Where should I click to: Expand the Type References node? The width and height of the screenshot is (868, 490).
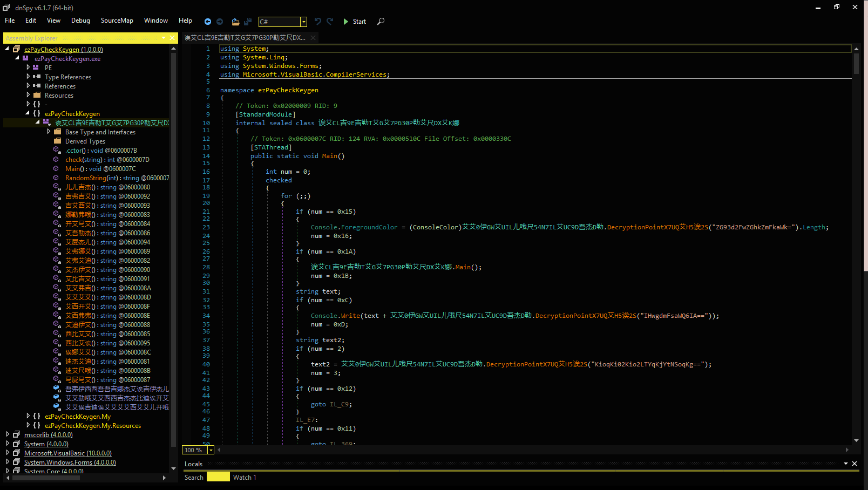click(x=28, y=77)
